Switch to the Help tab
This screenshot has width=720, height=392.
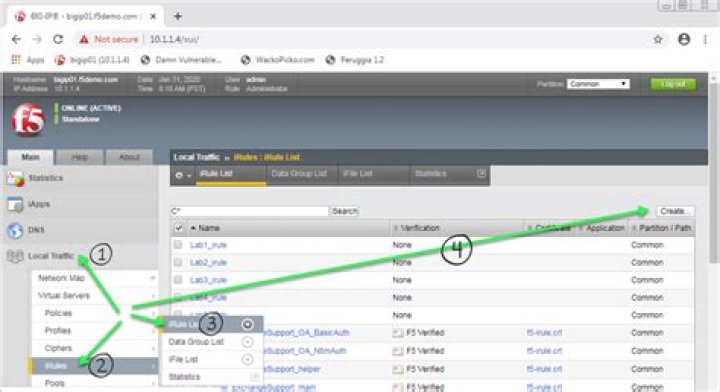(79, 157)
